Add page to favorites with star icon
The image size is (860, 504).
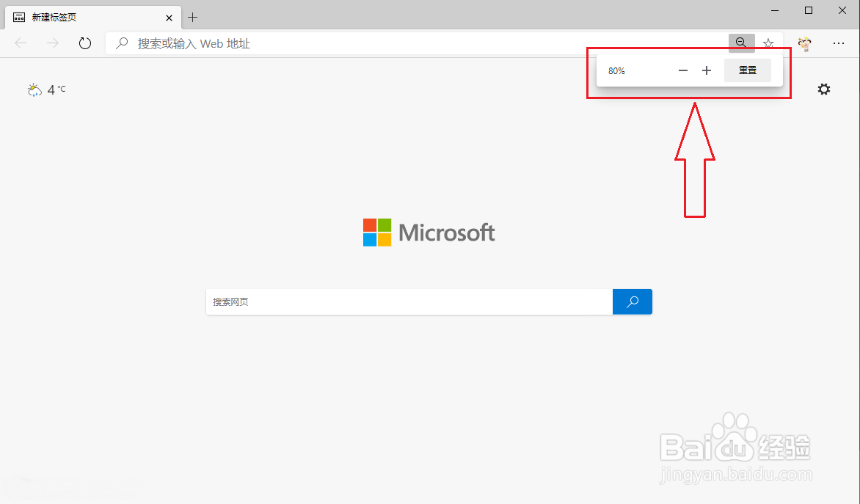tap(768, 43)
